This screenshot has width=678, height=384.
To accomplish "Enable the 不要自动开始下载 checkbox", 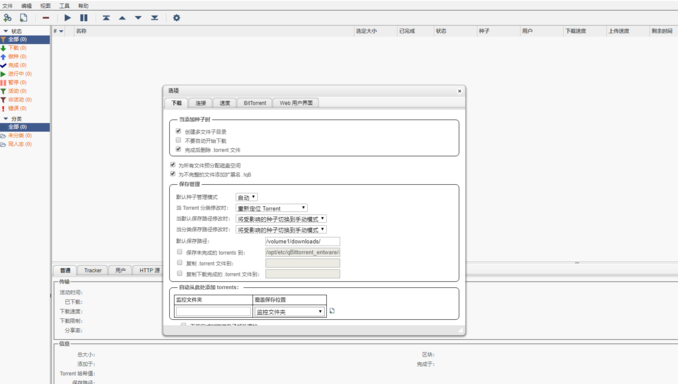I will click(x=178, y=140).
